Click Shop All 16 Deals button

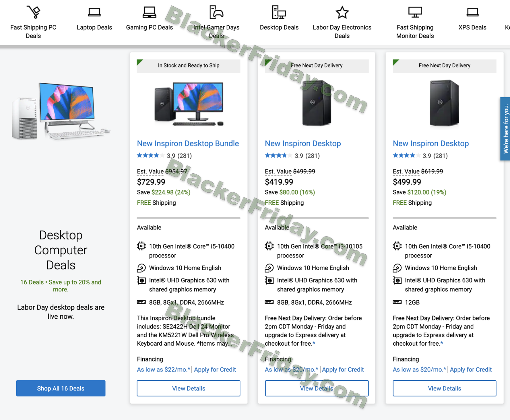click(x=61, y=388)
